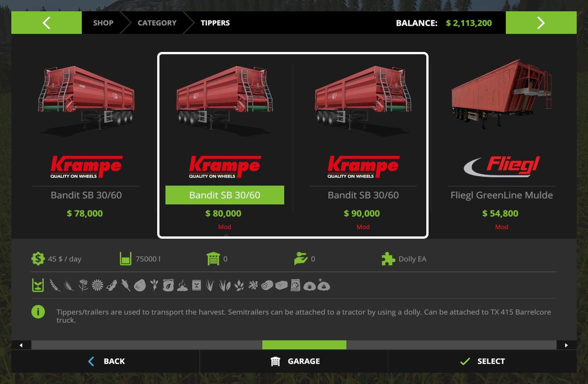The width and height of the screenshot is (588, 384).
Task: Click the Dolly EA puzzle piece icon
Action: coord(388,259)
